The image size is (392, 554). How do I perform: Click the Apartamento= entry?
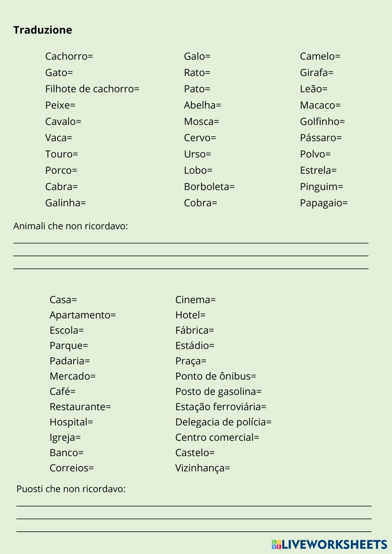[x=83, y=315]
